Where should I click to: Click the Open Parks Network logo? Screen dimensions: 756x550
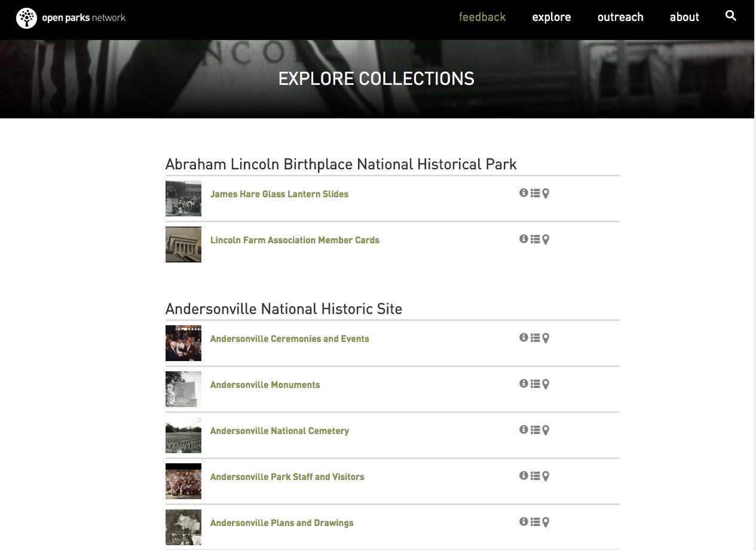pos(71,18)
